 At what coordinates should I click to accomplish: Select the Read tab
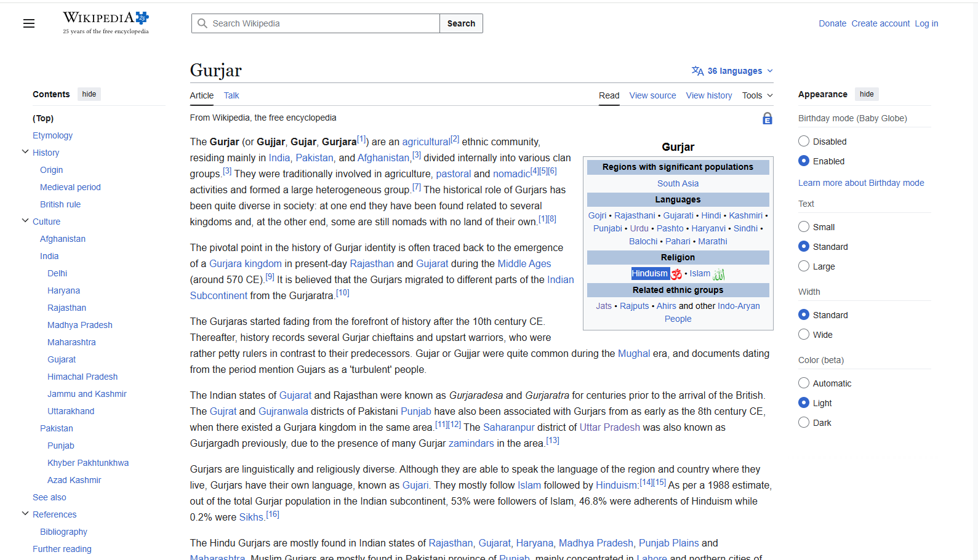pos(609,95)
